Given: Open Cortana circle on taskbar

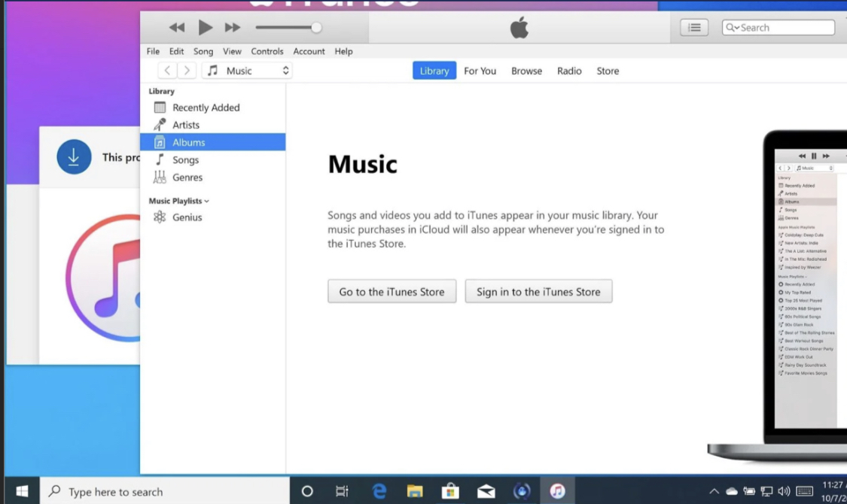Looking at the screenshot, I should point(307,491).
